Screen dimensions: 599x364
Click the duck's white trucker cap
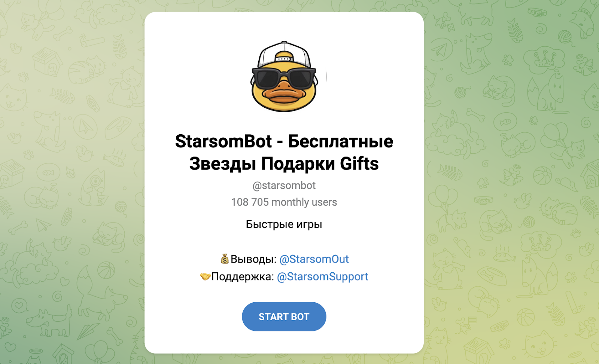pos(285,55)
